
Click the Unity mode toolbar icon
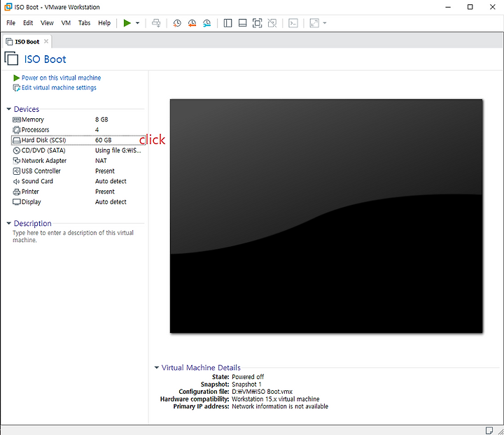pos(272,23)
